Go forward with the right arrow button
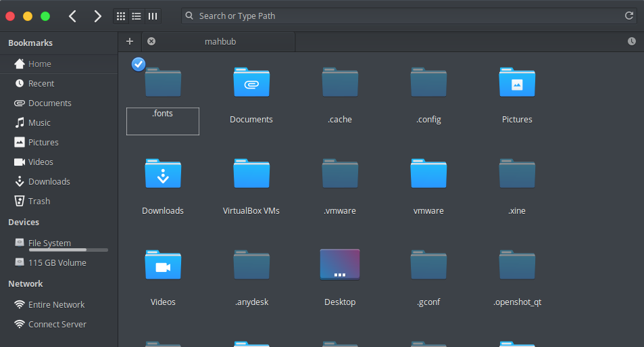Screen dimensions: 644x347 point(97,16)
